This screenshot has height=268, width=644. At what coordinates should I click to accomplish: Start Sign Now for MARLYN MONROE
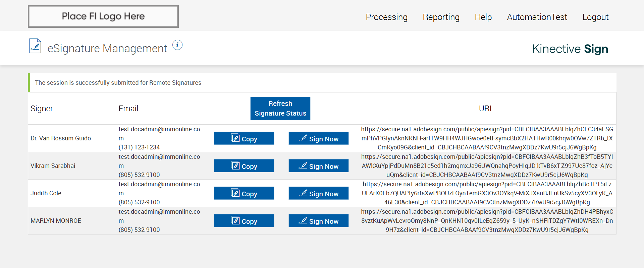tap(318, 221)
